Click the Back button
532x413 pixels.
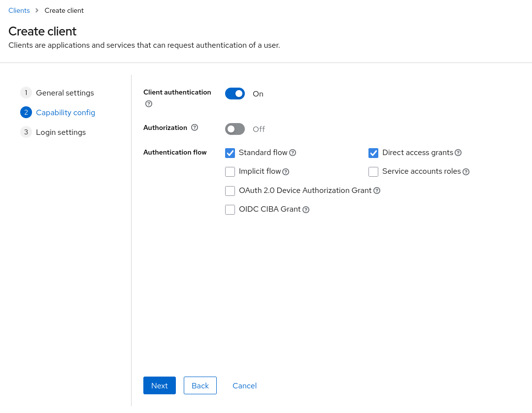pos(200,385)
